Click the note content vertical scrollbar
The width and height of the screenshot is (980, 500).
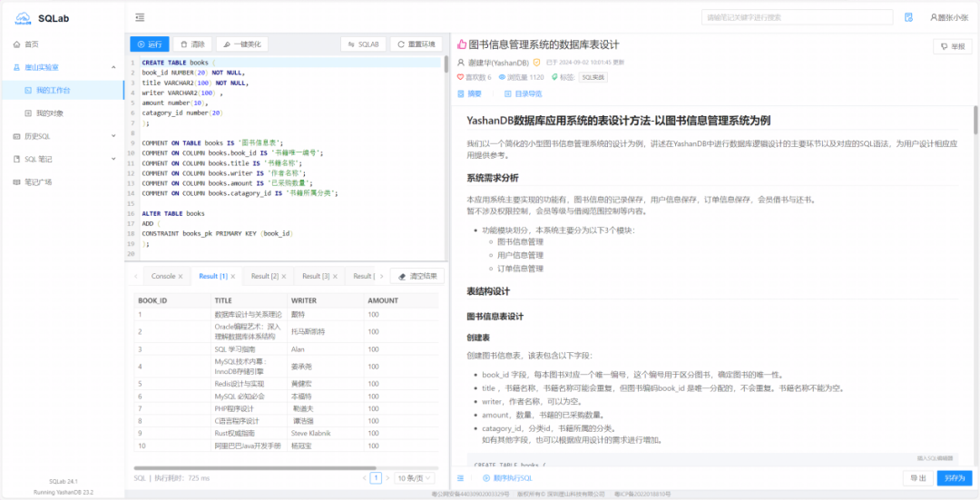click(975, 120)
